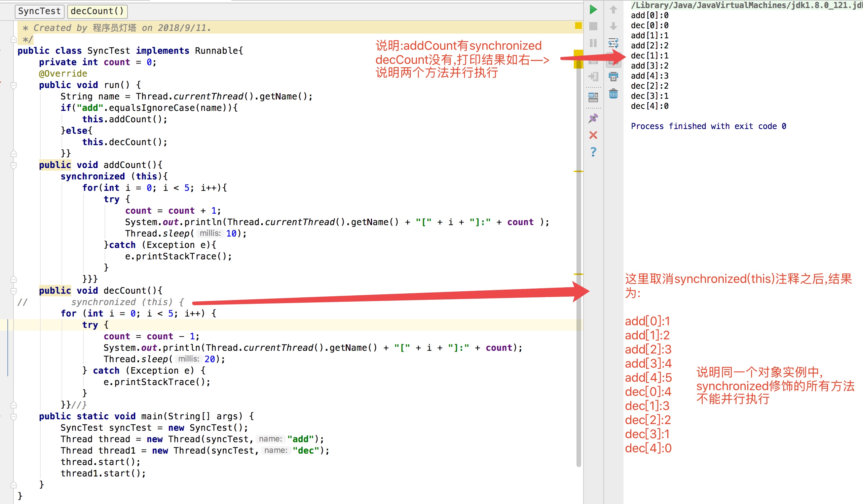Click the Exit door icon
863x504 pixels.
pyautogui.click(x=593, y=76)
